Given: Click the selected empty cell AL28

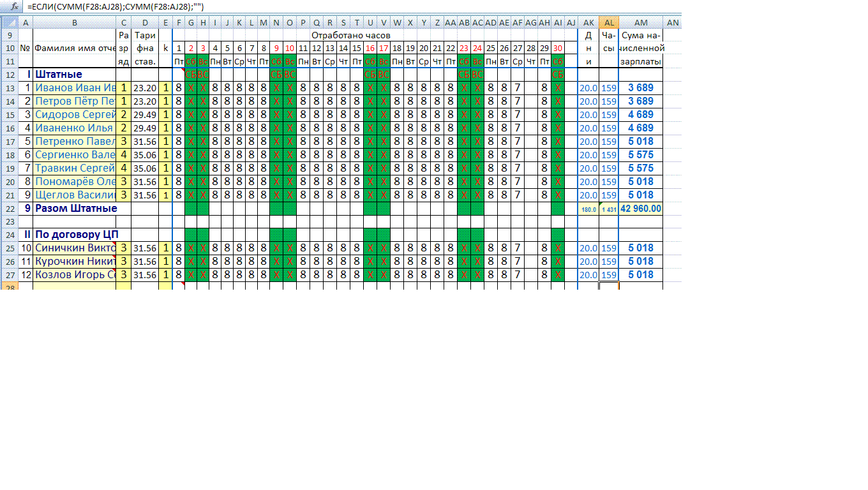Looking at the screenshot, I should [609, 285].
